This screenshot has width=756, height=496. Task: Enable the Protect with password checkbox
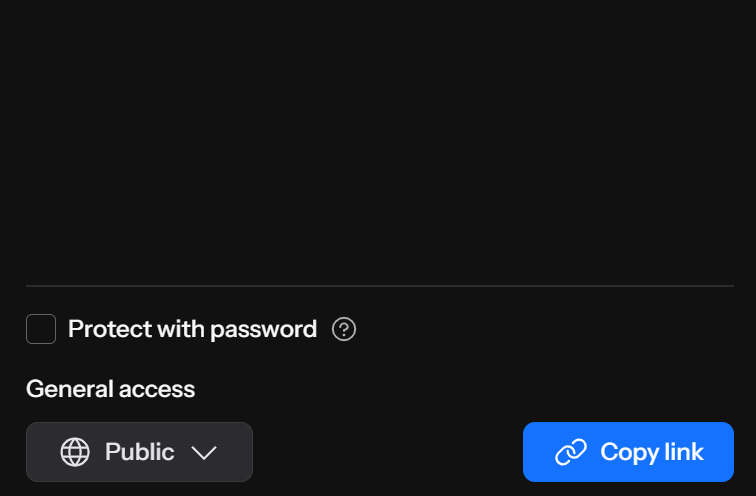(x=41, y=329)
